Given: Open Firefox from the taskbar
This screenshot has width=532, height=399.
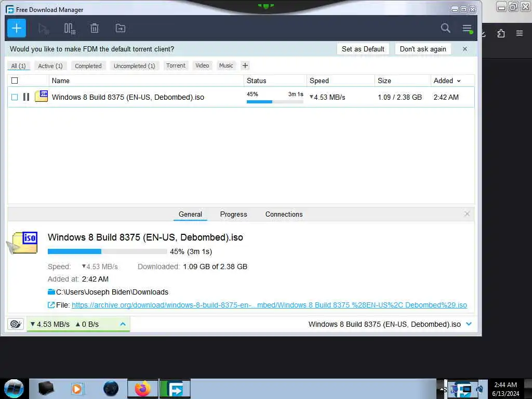Looking at the screenshot, I should (142, 389).
